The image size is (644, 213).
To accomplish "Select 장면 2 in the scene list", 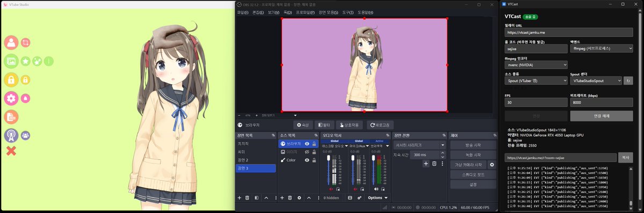I will click(256, 160).
